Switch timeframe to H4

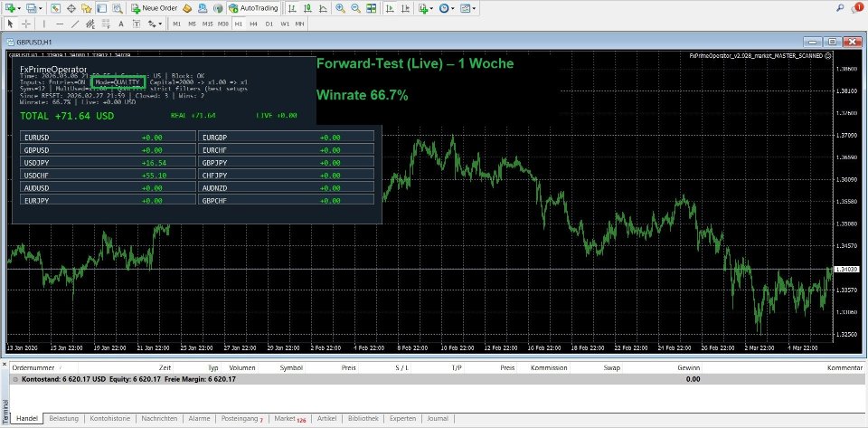[253, 24]
